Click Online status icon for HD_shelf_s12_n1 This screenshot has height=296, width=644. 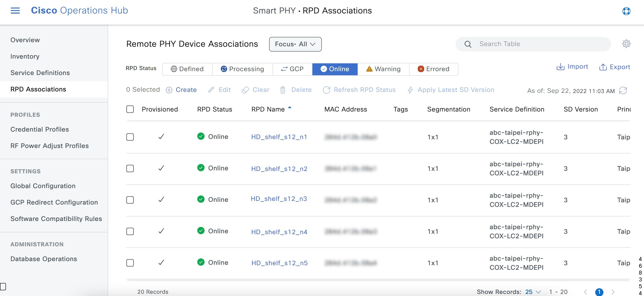[201, 136]
